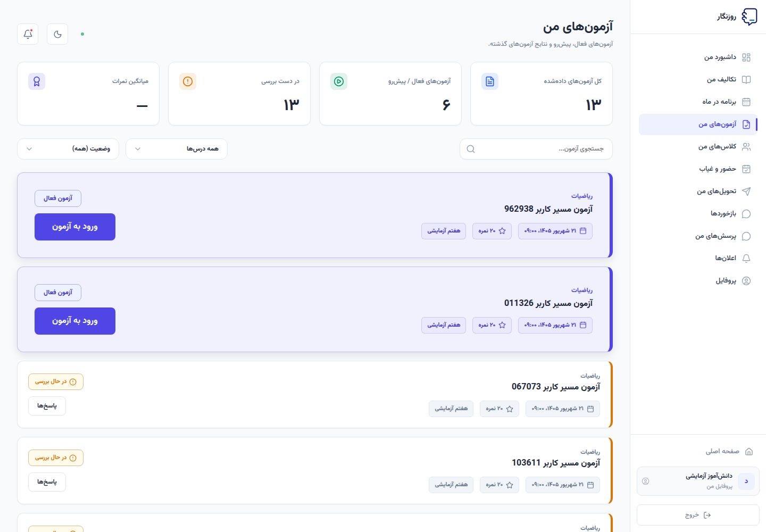Click title آزمون مسیر کاربر 962938
The width and height of the screenshot is (766, 532).
coord(548,209)
